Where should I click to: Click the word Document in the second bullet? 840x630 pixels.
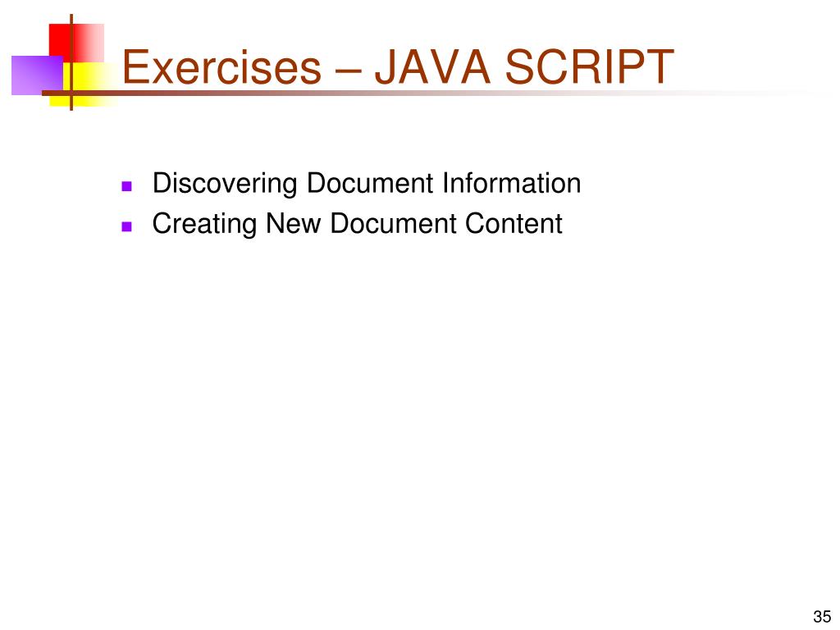point(393,223)
